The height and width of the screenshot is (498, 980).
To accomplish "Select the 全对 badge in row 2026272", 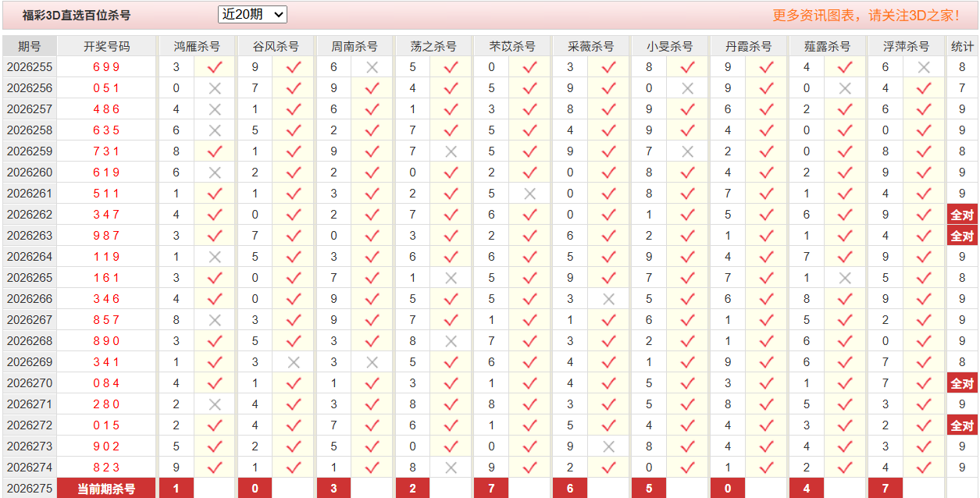I will (962, 425).
